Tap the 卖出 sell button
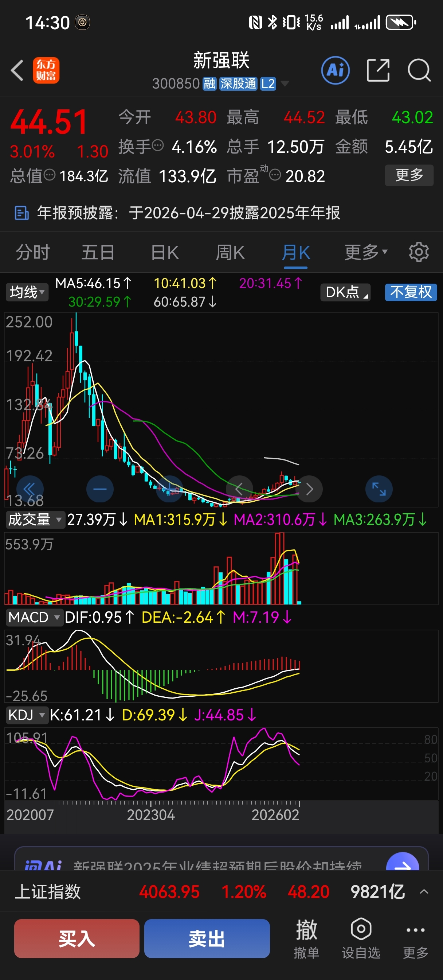 [x=207, y=938]
